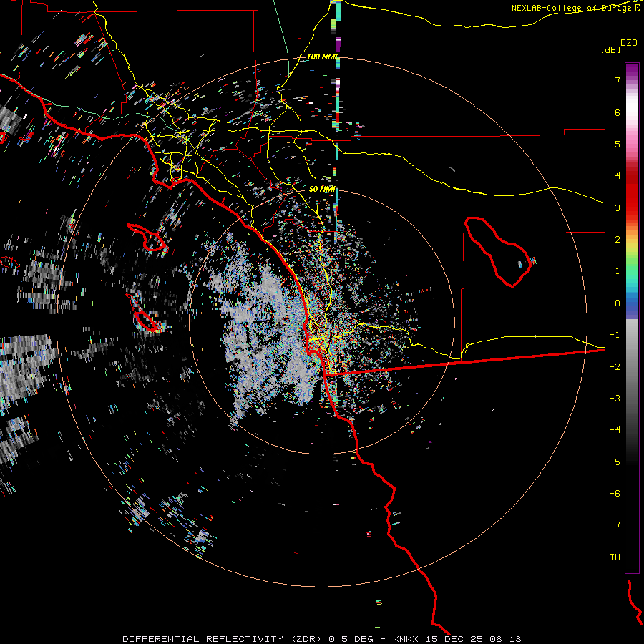Click the -1 value on the color scale
The height and width of the screenshot is (644, 644).
[615, 335]
